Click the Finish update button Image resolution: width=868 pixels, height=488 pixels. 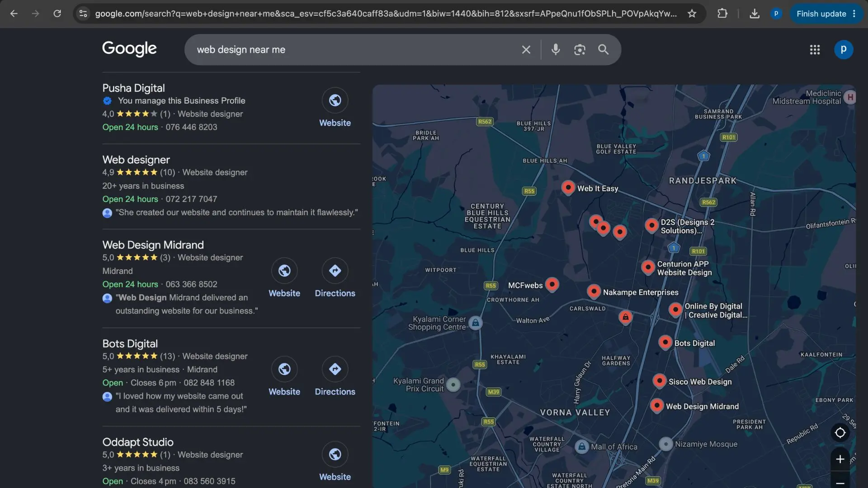826,14
